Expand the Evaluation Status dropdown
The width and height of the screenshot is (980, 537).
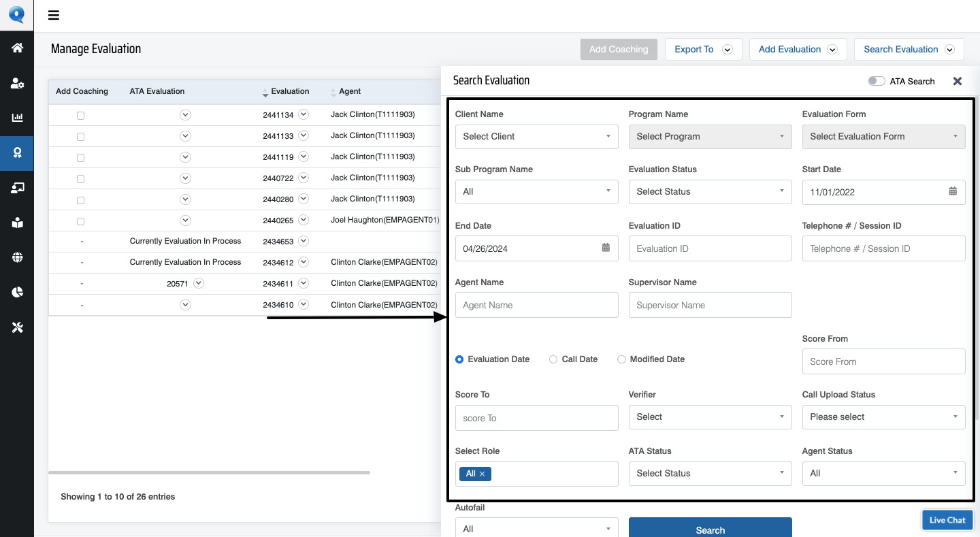coord(710,192)
